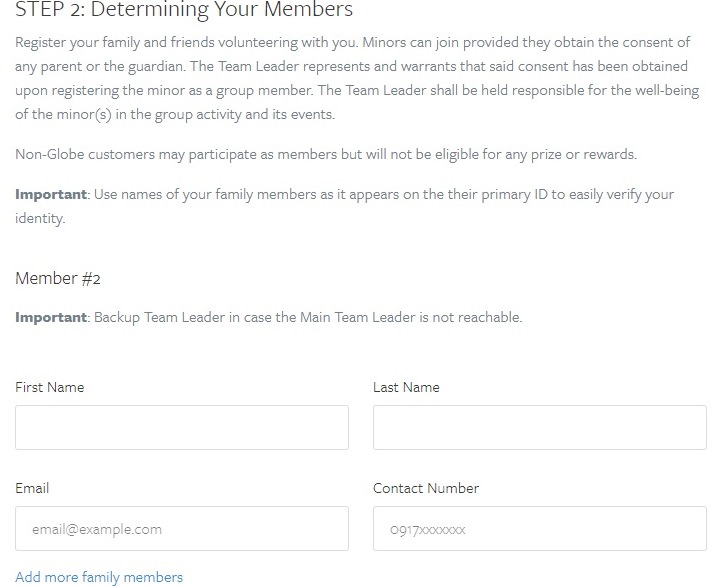718x586 pixels.
Task: Click the any parent or the guardian line
Action: coord(351,66)
